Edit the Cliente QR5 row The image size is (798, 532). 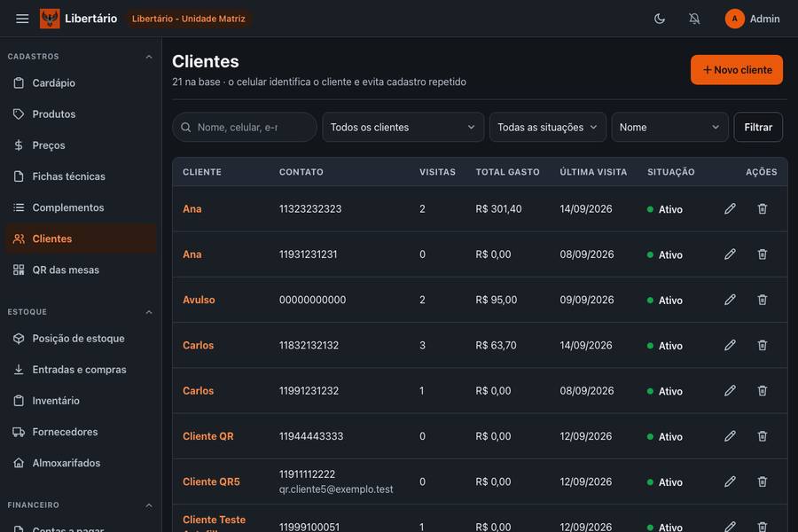pos(730,481)
